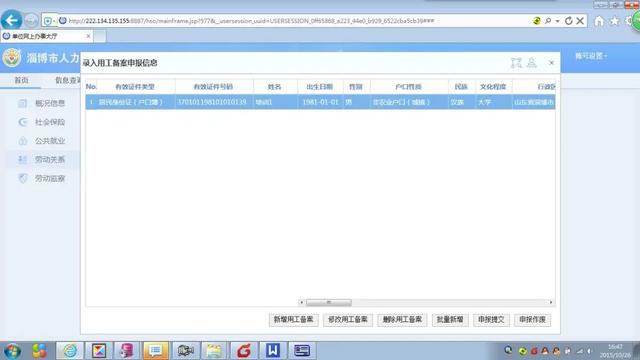
Task: Click the 劳动监察 shield icon
Action: (x=23, y=178)
